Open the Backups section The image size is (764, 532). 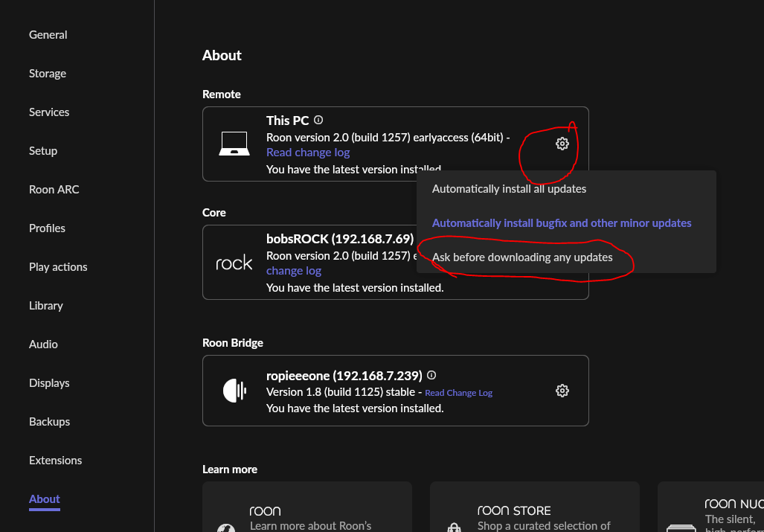(49, 421)
